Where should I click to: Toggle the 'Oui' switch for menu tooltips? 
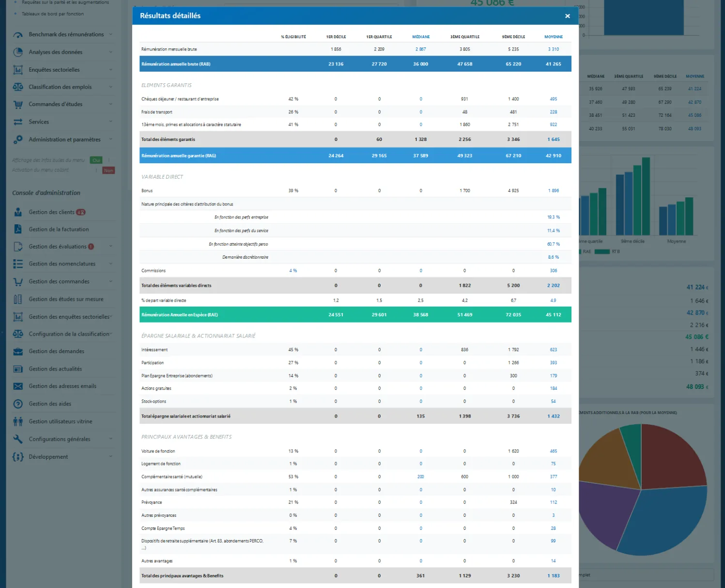click(x=96, y=160)
